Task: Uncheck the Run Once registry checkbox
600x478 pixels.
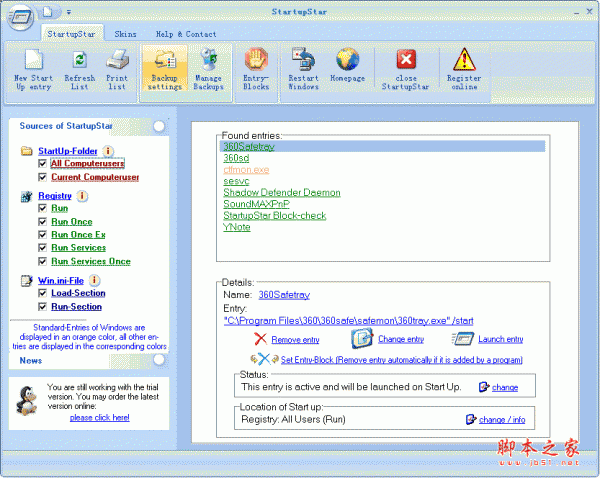Action: click(43, 222)
